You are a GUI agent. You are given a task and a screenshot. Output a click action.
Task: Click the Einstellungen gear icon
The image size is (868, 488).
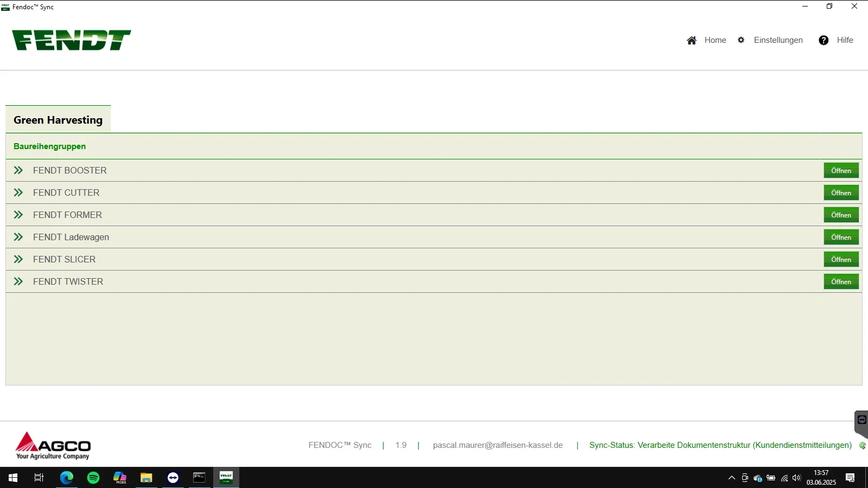pos(741,40)
